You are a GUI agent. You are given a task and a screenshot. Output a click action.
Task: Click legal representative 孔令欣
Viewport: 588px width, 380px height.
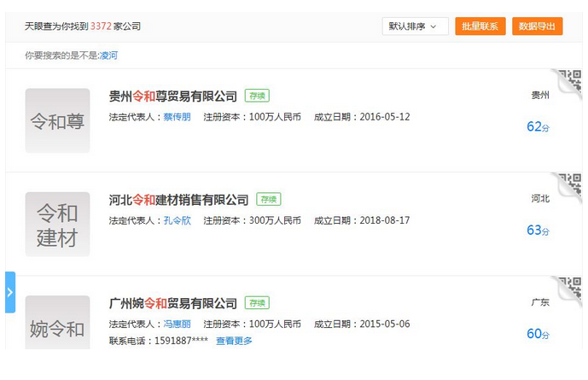177,220
